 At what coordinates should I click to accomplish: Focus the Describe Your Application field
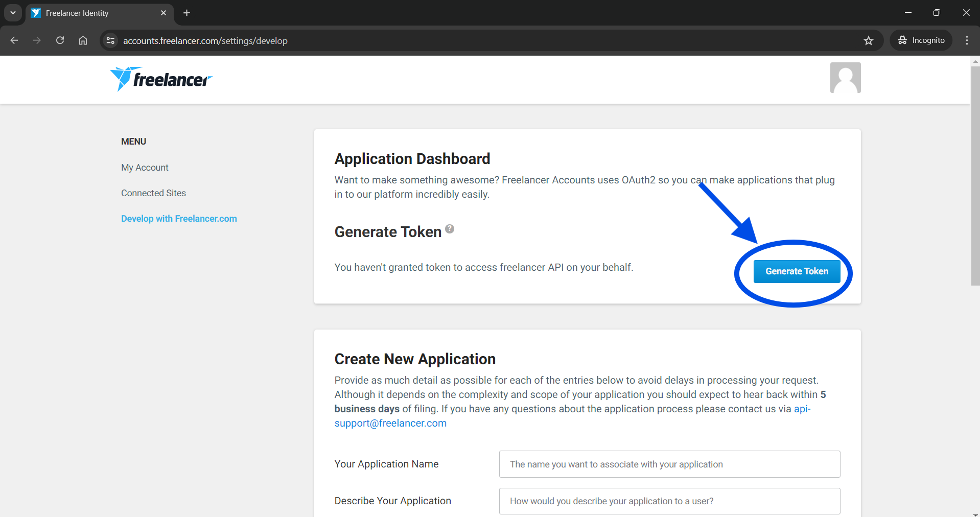click(x=669, y=501)
